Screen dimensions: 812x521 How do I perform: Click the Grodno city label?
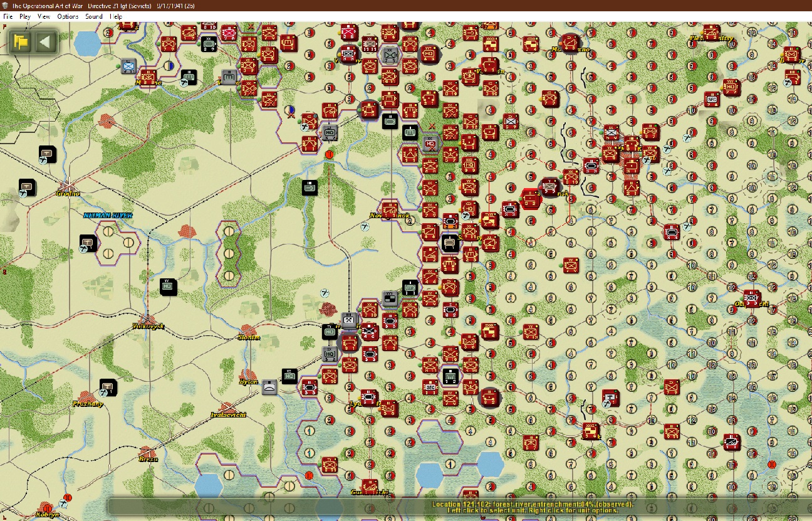tap(68, 194)
